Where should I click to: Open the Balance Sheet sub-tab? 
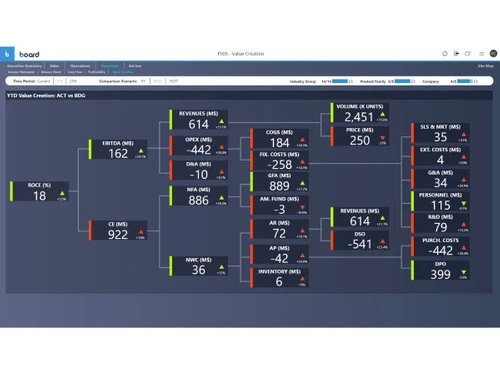click(x=51, y=72)
